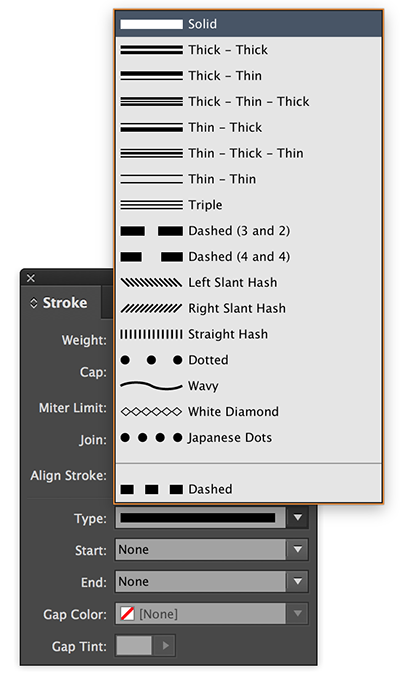The width and height of the screenshot is (400, 683).
Task: Open the stroke Type dropdown arrow
Action: [298, 517]
